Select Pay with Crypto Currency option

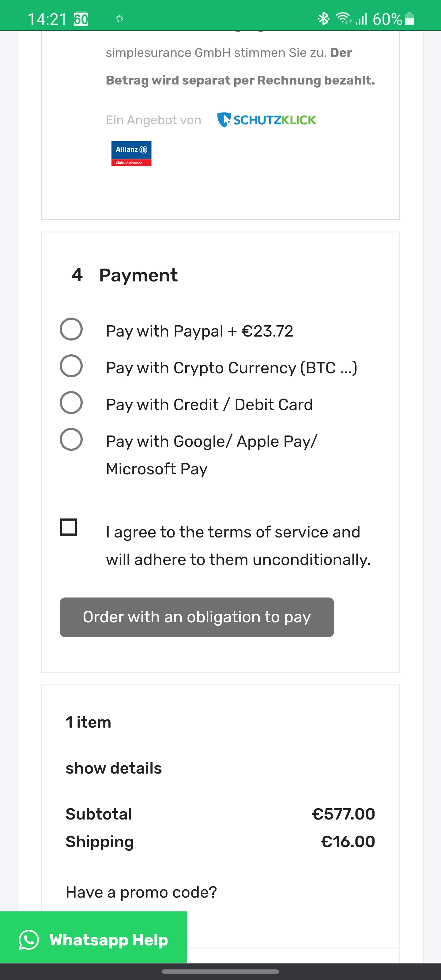pos(71,366)
